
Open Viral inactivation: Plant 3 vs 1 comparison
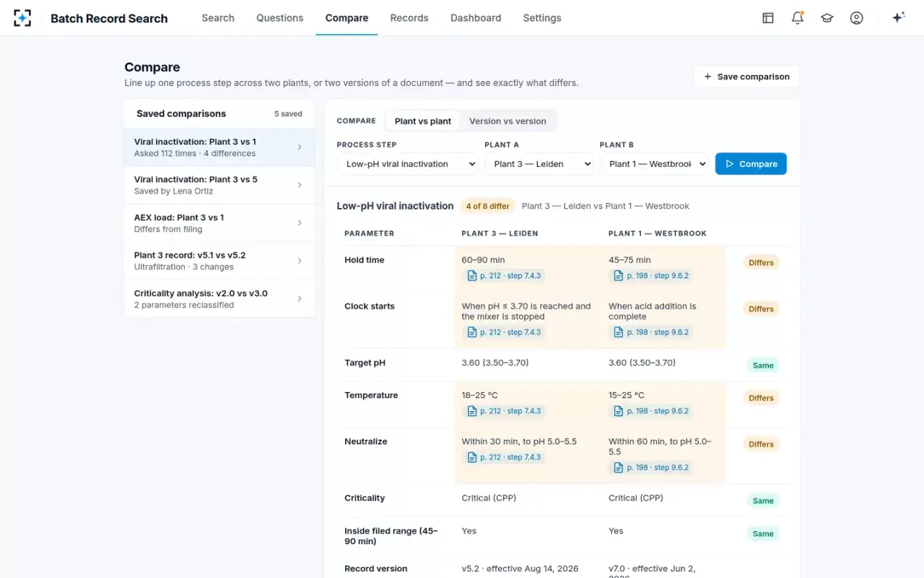(x=219, y=147)
